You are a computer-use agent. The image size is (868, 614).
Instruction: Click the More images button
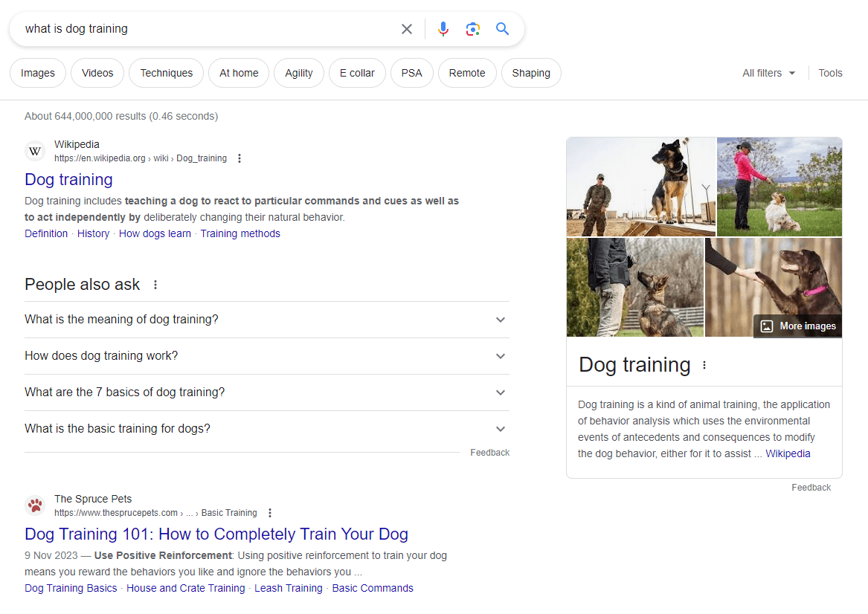(x=797, y=326)
